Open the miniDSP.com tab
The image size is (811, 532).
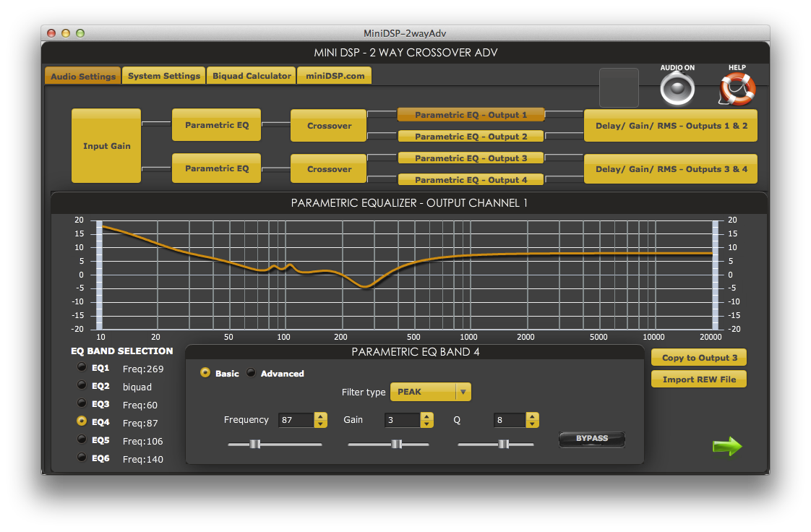[335, 75]
